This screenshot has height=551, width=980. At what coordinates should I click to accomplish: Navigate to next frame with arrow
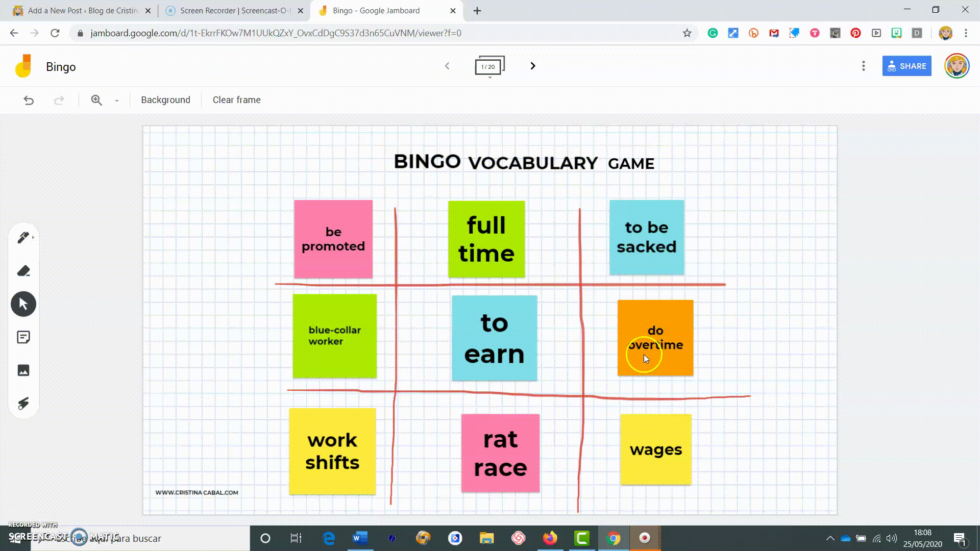532,65
